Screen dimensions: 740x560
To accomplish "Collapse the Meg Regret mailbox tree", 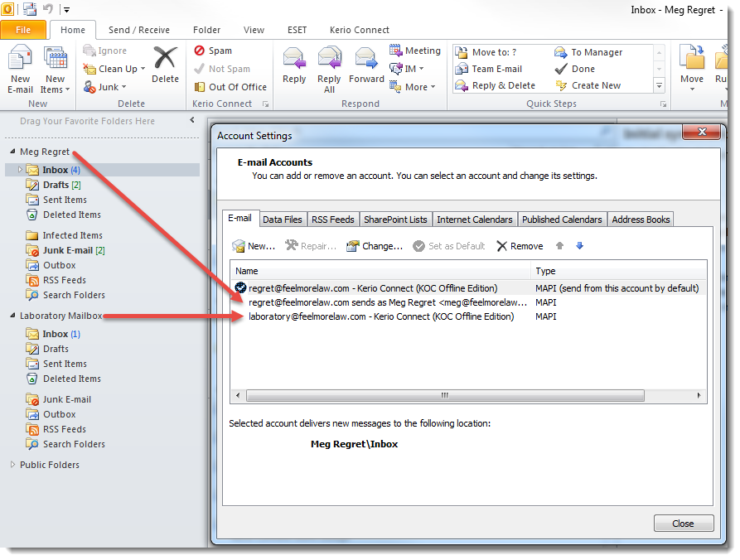I will click(12, 152).
